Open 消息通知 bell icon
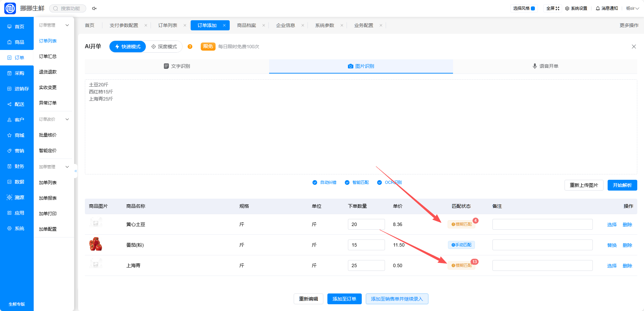The height and width of the screenshot is (311, 644). pyautogui.click(x=598, y=8)
